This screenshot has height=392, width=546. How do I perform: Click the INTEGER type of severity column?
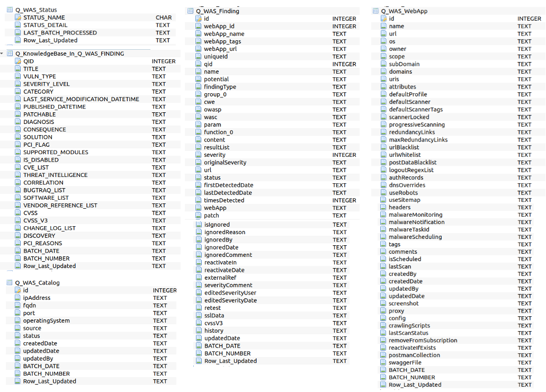pos(344,155)
